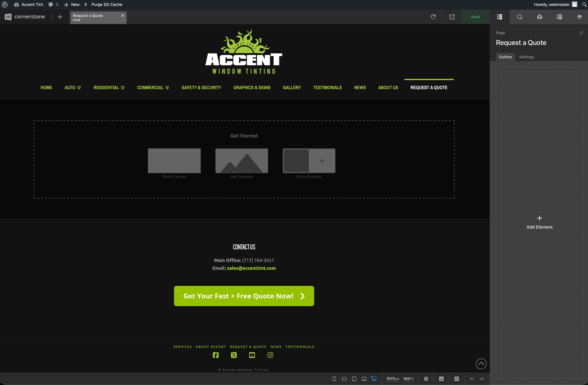Screen dimensions: 588x385
Task: Click the refresh preview icon
Action: click(433, 17)
